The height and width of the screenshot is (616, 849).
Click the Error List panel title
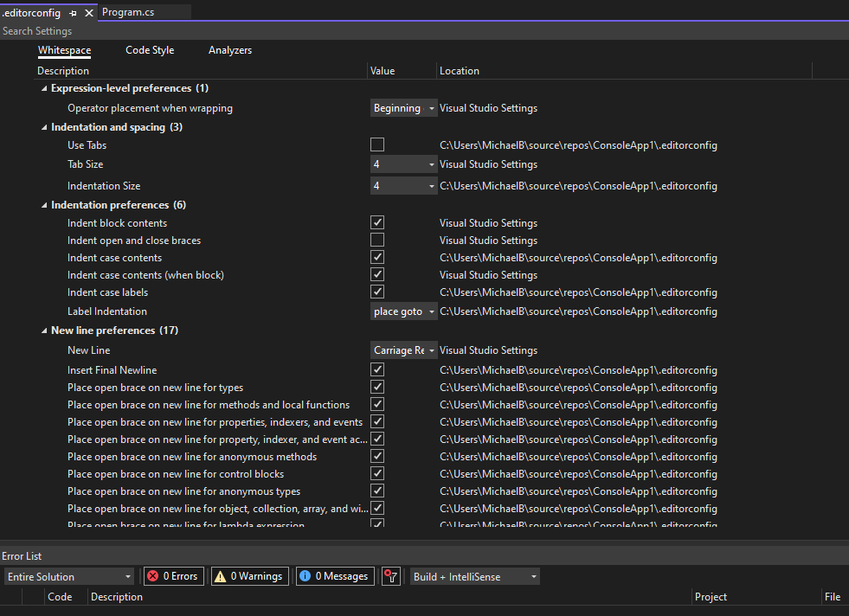[x=22, y=556]
